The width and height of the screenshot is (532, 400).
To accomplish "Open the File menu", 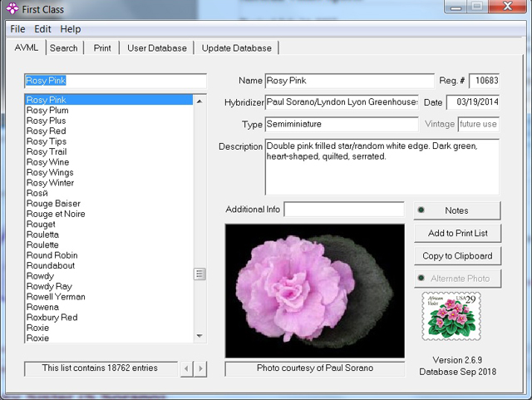I will (x=17, y=29).
